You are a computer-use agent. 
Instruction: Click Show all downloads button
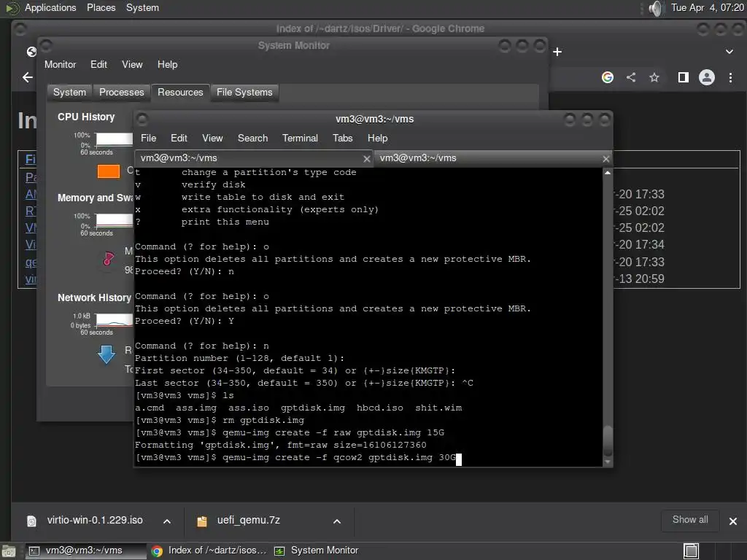pyautogui.click(x=690, y=520)
